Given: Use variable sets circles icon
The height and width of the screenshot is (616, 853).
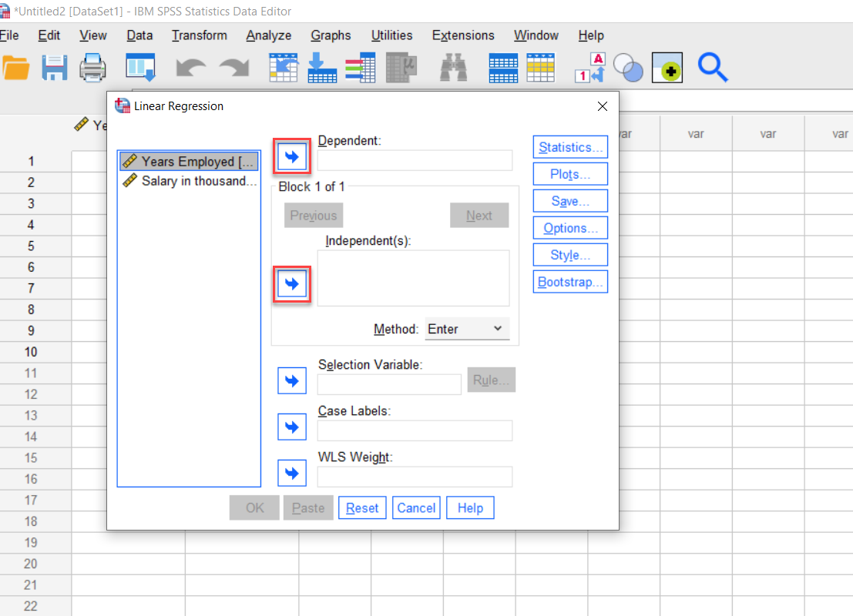Looking at the screenshot, I should point(628,68).
